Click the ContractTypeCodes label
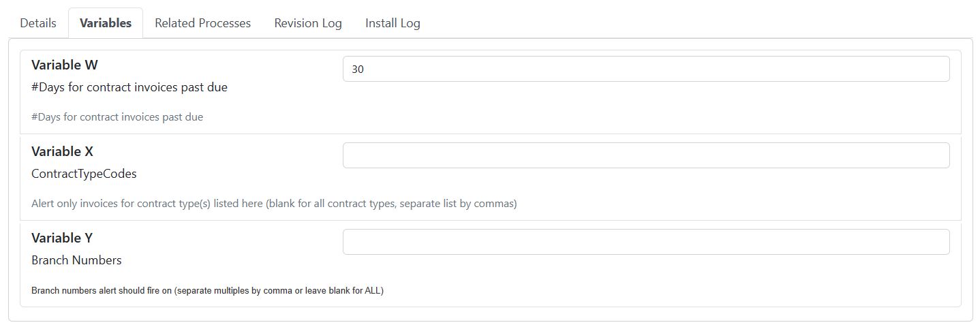The width and height of the screenshot is (980, 327). 84,174
